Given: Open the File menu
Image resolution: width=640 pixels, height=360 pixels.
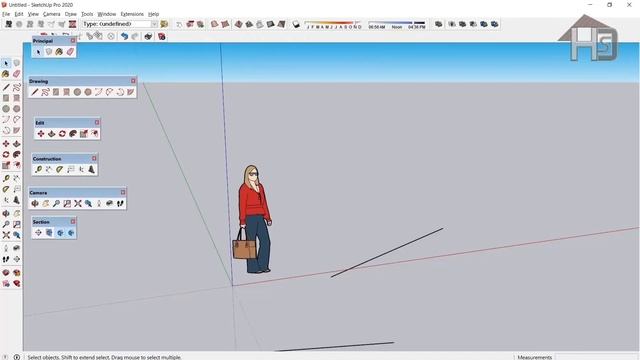Looking at the screenshot, I should (x=6, y=14).
